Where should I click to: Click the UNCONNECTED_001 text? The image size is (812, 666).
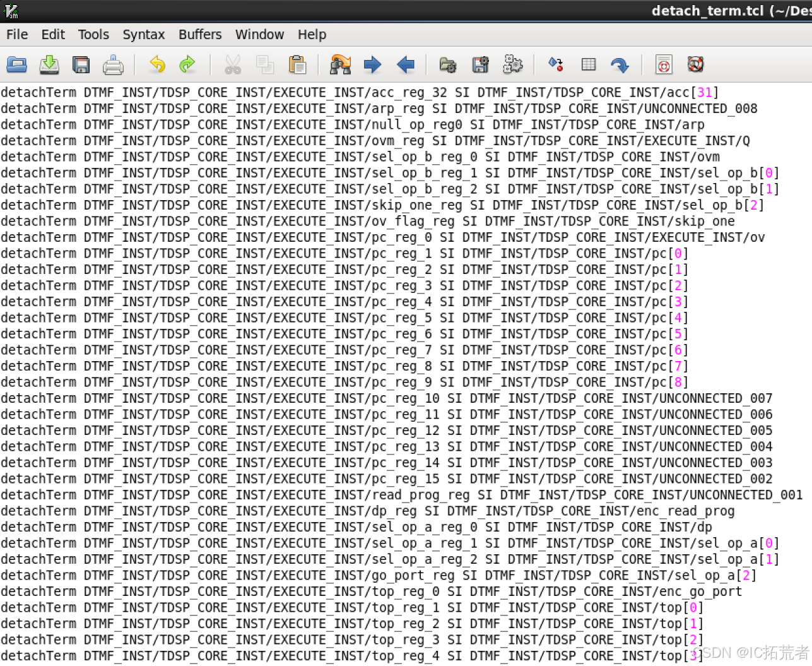(746, 495)
